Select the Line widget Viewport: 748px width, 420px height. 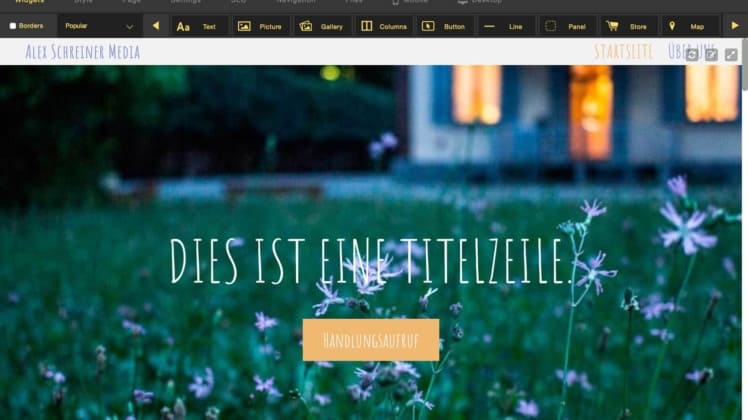tap(506, 27)
